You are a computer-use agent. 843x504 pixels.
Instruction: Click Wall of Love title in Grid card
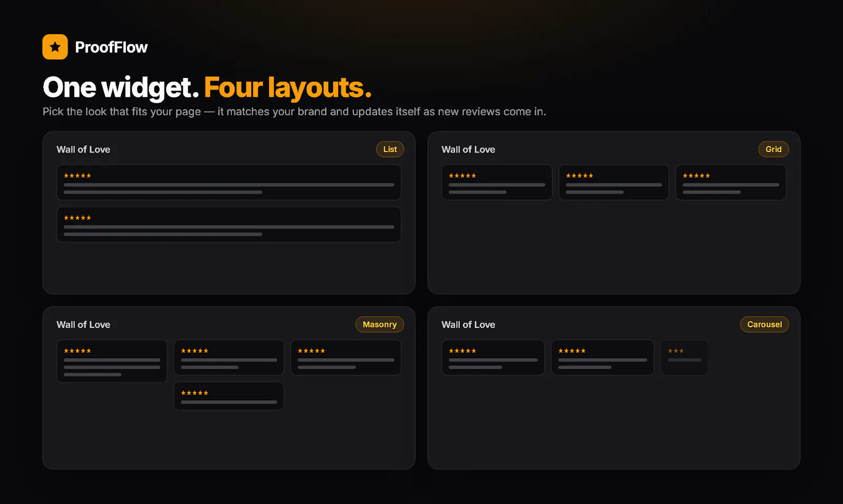[x=468, y=150]
